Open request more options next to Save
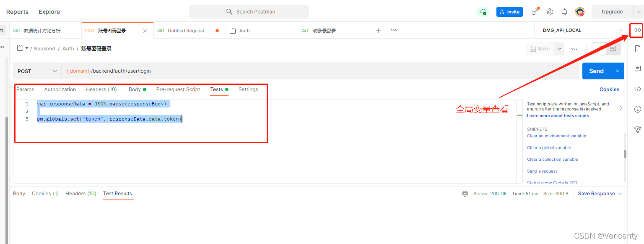 point(574,49)
